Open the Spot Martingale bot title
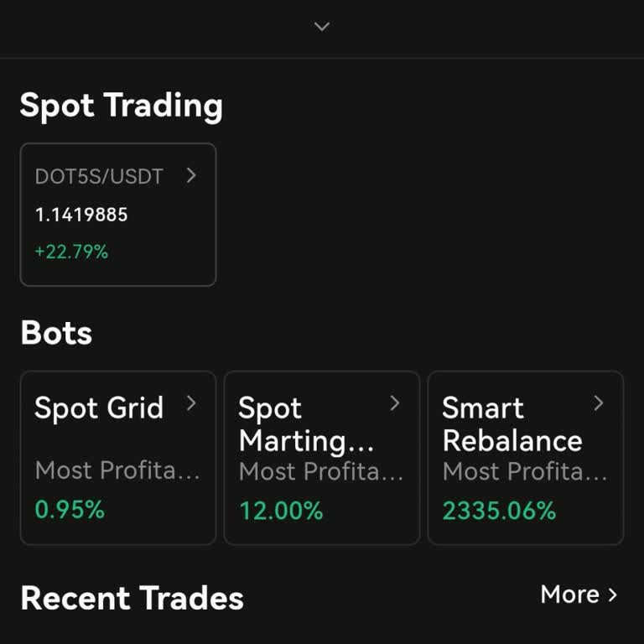 pos(305,424)
